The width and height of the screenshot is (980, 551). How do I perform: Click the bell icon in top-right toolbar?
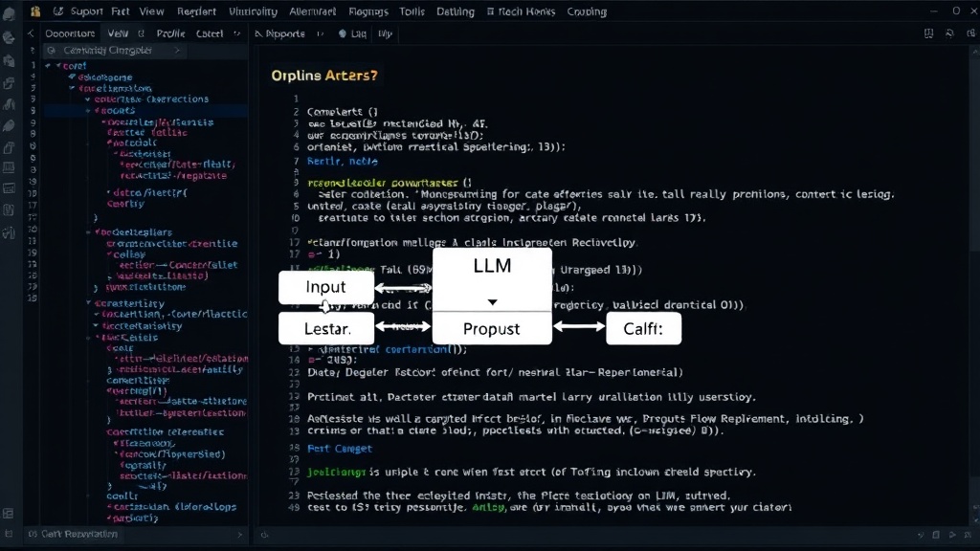[x=949, y=33]
